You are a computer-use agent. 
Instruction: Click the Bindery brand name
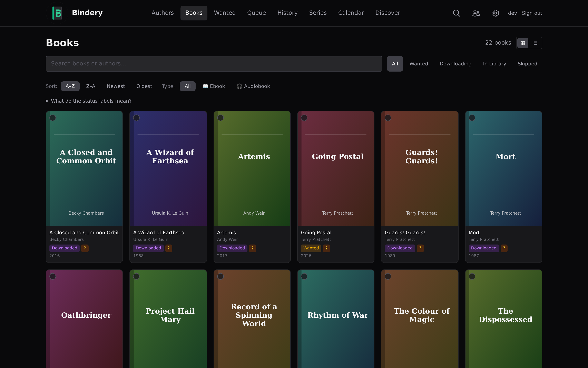(87, 13)
